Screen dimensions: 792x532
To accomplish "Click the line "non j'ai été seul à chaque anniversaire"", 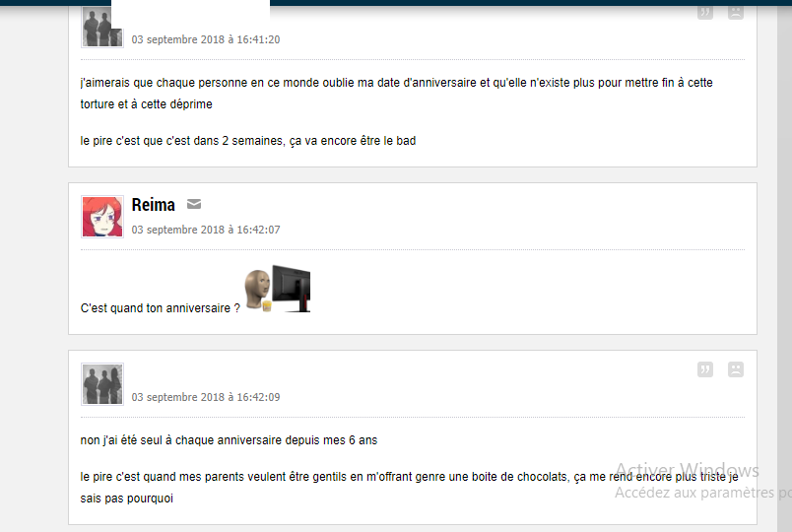I will click(x=229, y=440).
